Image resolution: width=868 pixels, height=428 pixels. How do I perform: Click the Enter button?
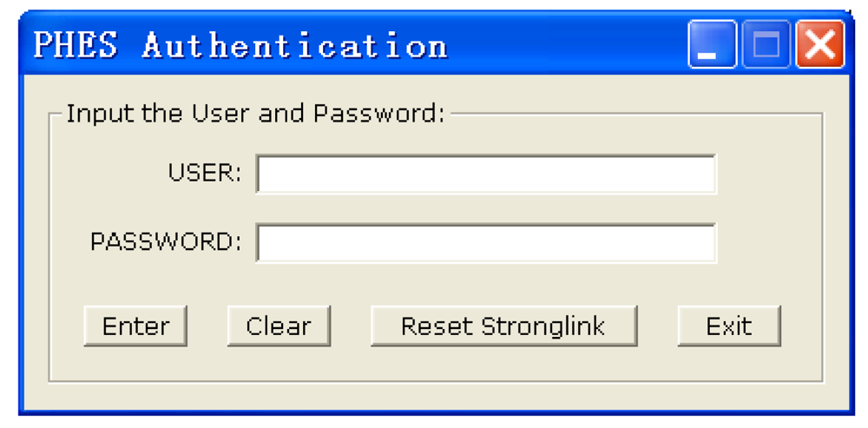click(135, 326)
